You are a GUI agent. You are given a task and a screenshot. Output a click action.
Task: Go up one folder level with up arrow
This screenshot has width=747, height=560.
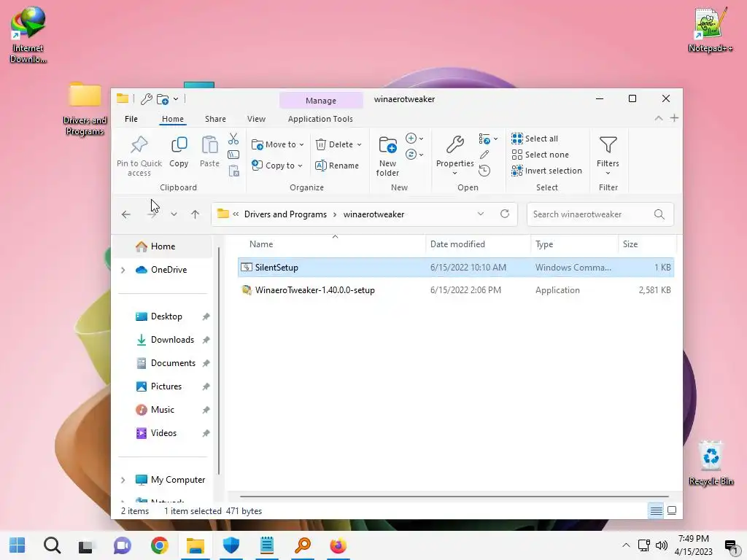pyautogui.click(x=196, y=214)
